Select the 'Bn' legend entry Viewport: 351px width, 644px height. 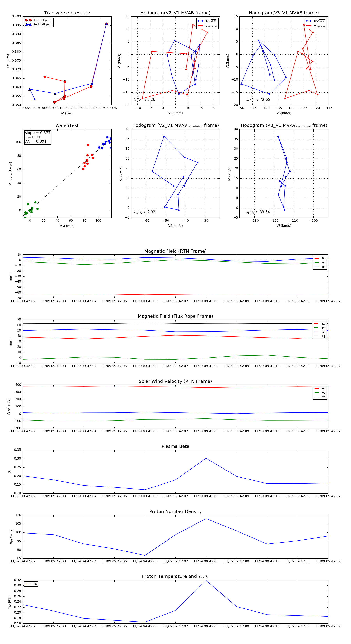pyautogui.click(x=320, y=267)
